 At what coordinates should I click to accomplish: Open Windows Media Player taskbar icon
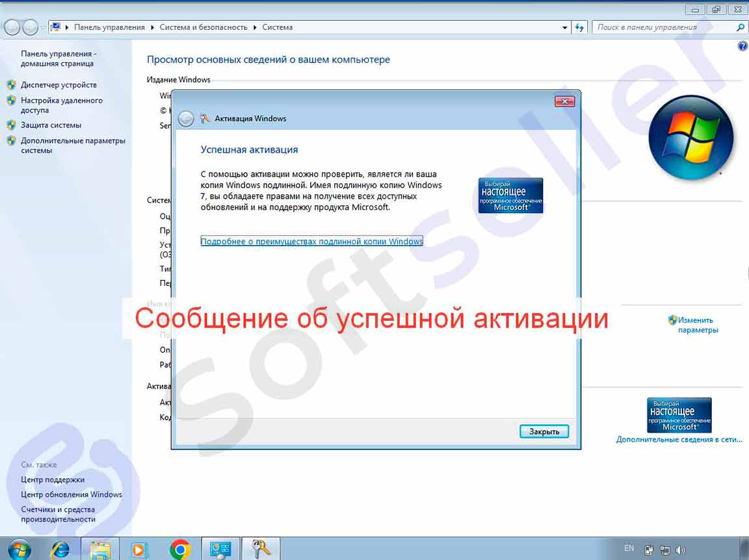click(x=138, y=550)
